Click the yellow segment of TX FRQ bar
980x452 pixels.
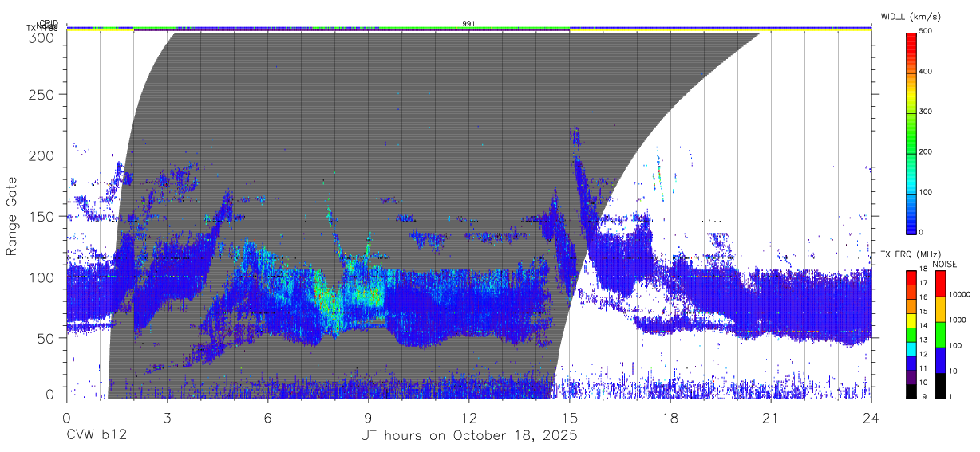click(911, 320)
